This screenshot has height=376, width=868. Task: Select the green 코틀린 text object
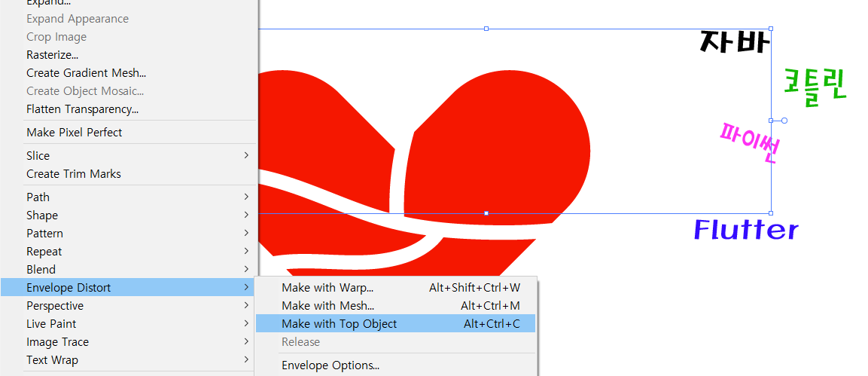click(x=815, y=87)
